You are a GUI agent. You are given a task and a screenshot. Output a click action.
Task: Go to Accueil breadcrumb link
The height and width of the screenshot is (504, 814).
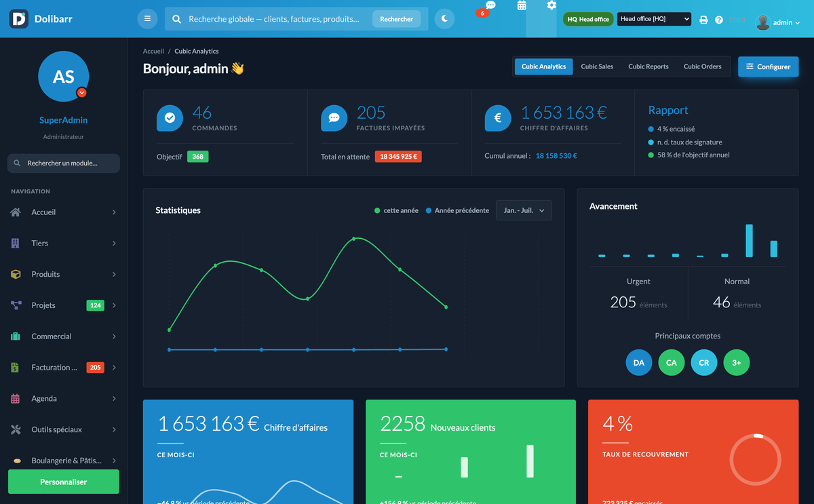pyautogui.click(x=153, y=51)
